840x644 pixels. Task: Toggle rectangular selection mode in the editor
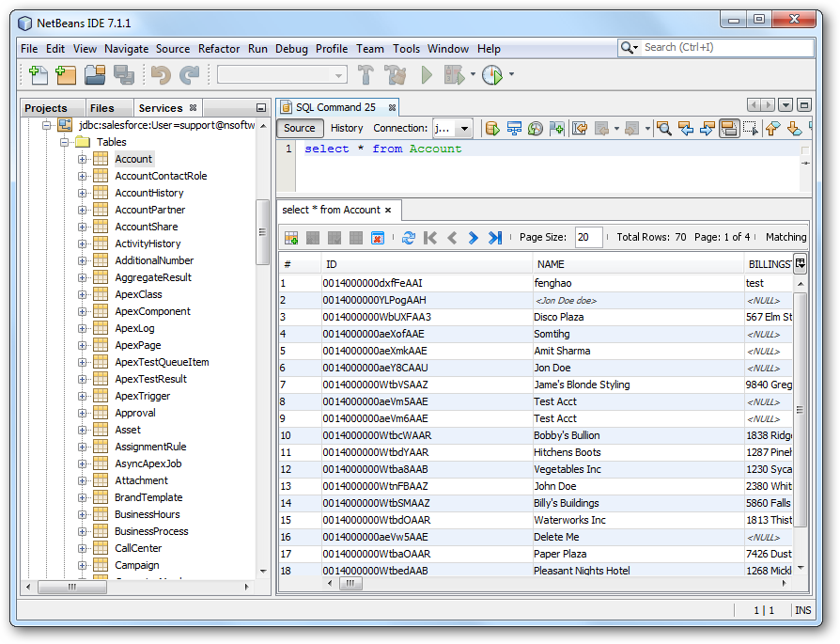point(753,128)
